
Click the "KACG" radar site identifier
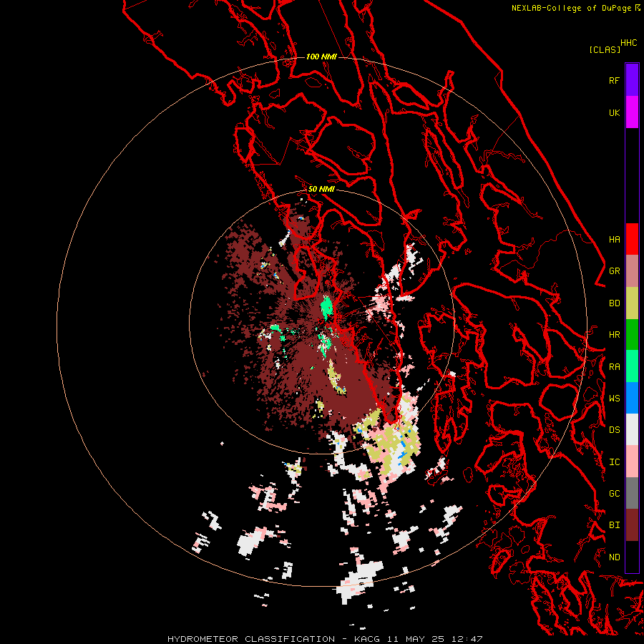click(x=368, y=639)
